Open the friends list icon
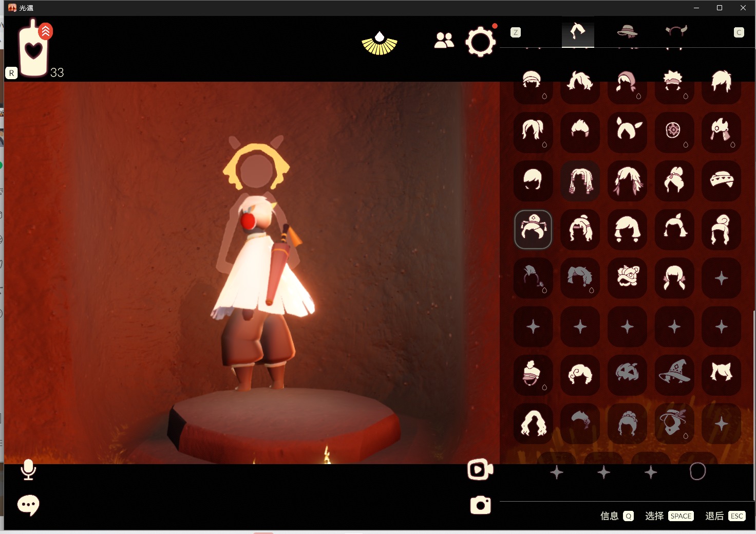 click(444, 41)
